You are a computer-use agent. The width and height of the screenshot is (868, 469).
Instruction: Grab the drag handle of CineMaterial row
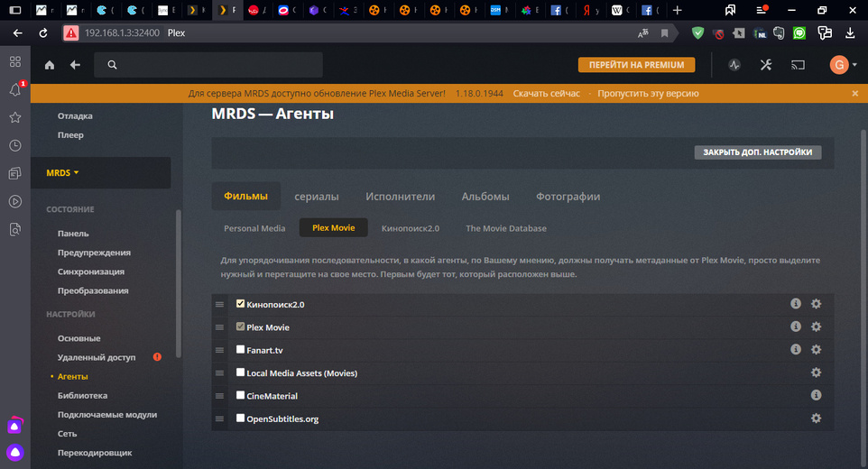tap(220, 396)
